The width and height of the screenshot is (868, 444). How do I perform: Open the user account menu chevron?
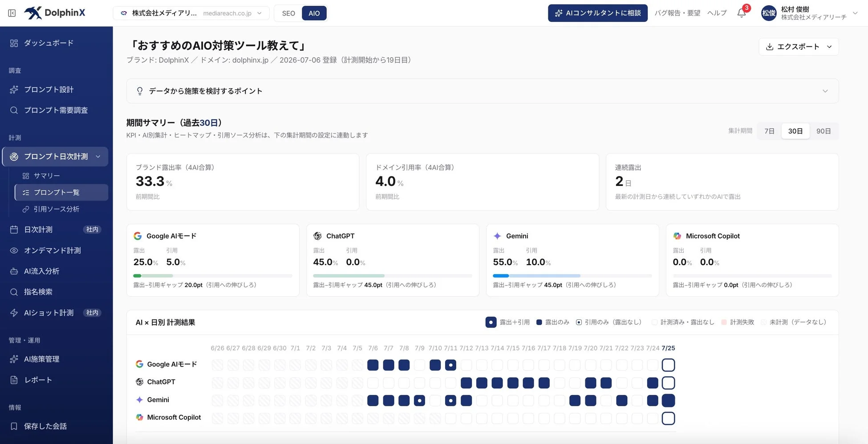coord(855,13)
